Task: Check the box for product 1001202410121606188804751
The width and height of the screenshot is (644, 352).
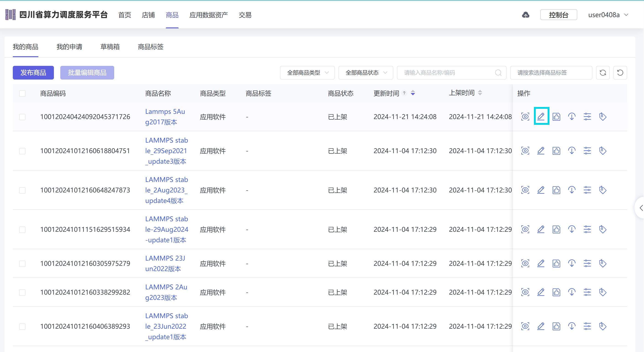Action: [x=23, y=151]
